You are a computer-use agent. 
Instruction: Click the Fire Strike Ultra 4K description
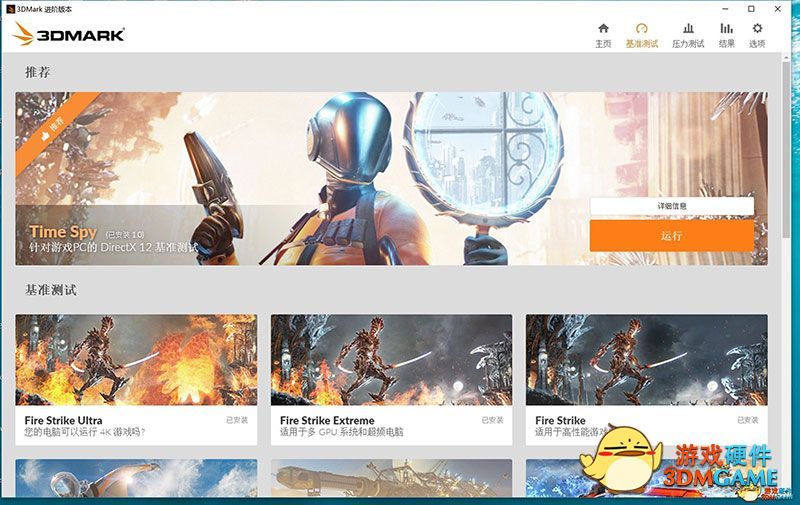(85, 432)
